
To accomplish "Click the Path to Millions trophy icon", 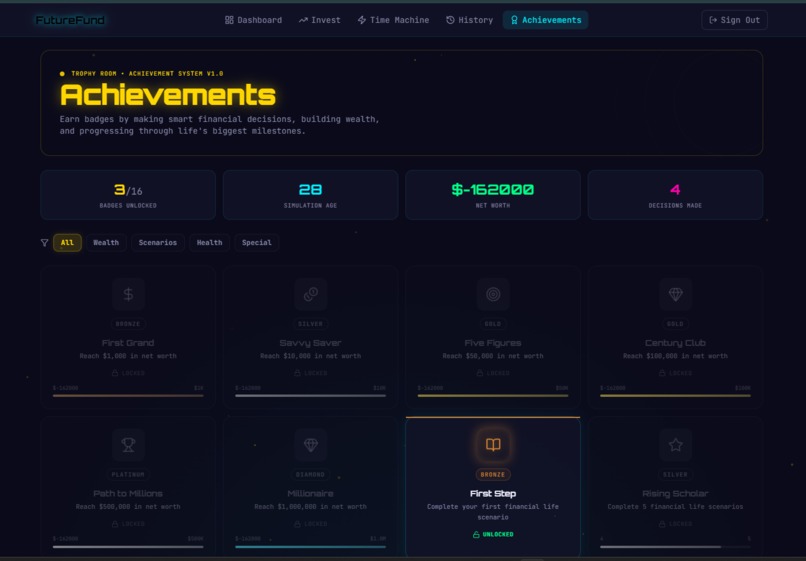I will [x=128, y=445].
